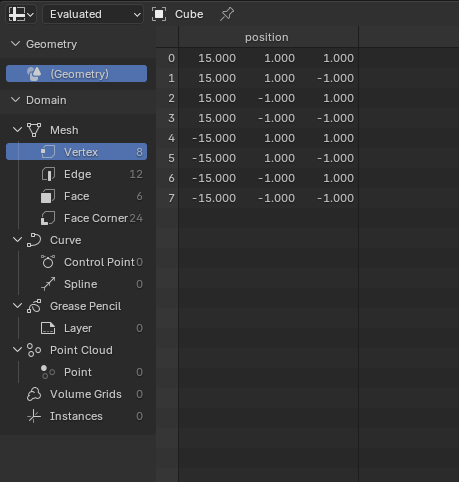The height and width of the screenshot is (482, 459).
Task: Click the Edge domain icon
Action: pos(48,174)
